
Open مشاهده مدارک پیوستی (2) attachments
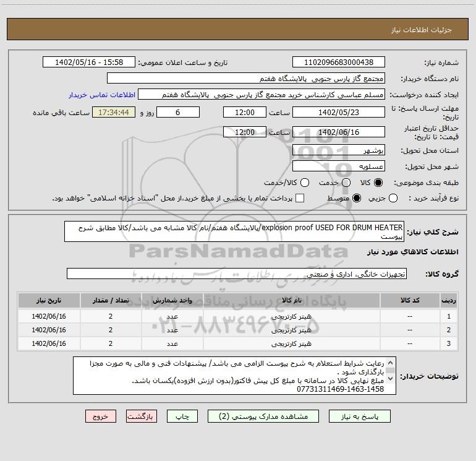click(x=263, y=416)
